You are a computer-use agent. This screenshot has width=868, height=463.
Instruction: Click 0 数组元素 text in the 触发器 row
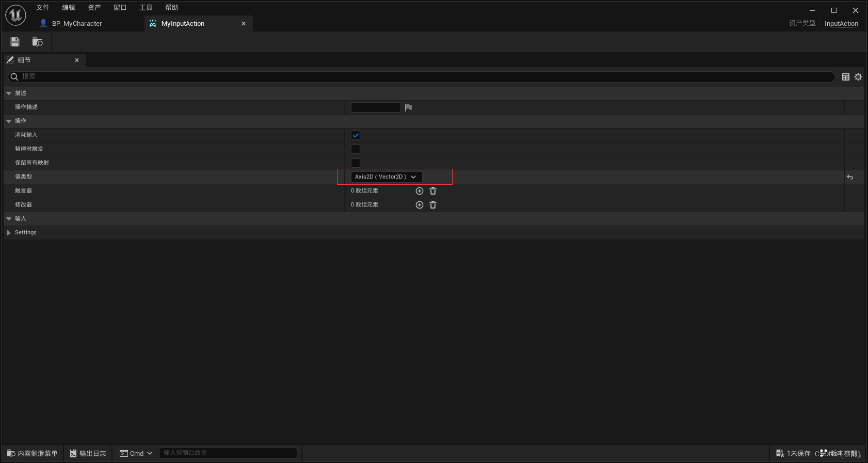click(364, 190)
